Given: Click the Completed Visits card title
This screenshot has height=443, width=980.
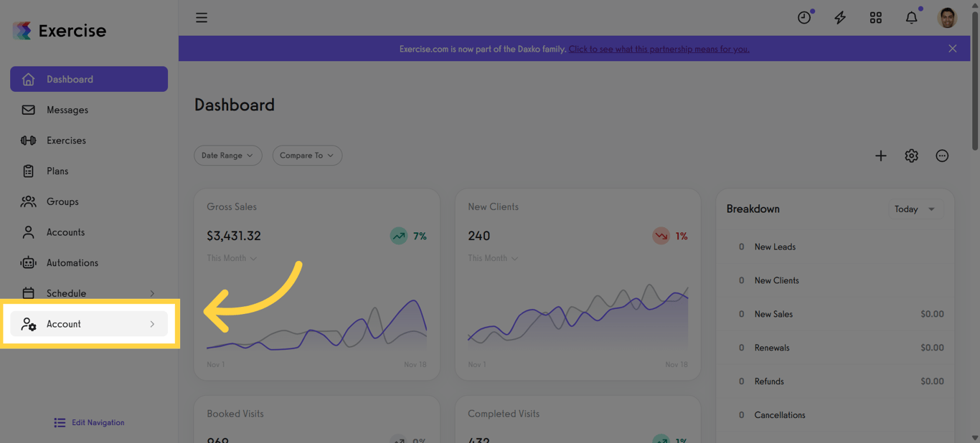Looking at the screenshot, I should click(504, 414).
